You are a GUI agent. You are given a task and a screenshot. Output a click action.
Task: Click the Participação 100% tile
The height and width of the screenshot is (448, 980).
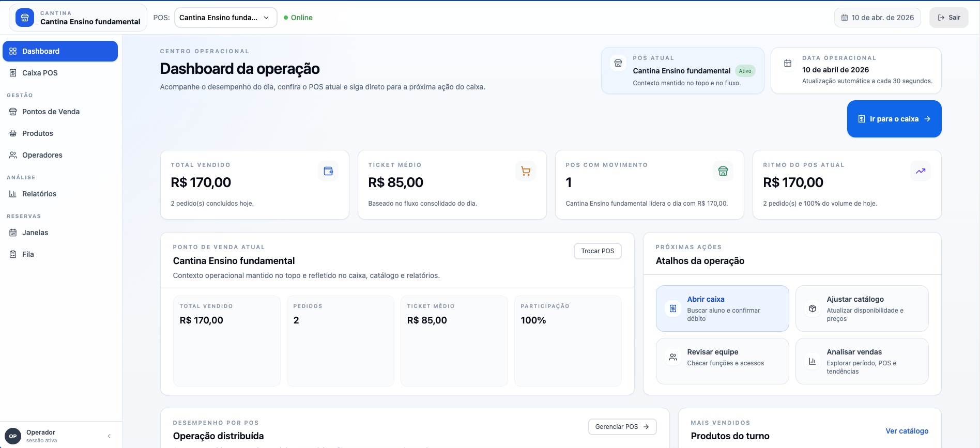coord(568,341)
